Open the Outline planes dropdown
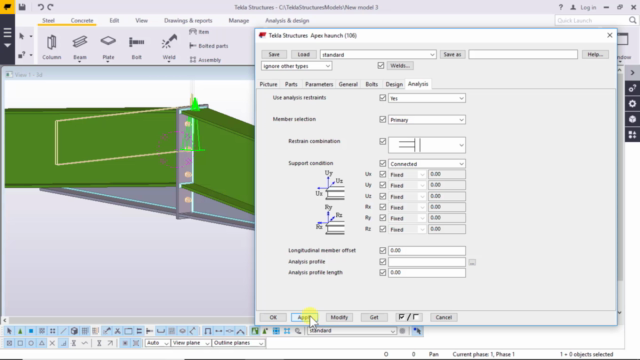The image size is (640, 360). [x=238, y=343]
